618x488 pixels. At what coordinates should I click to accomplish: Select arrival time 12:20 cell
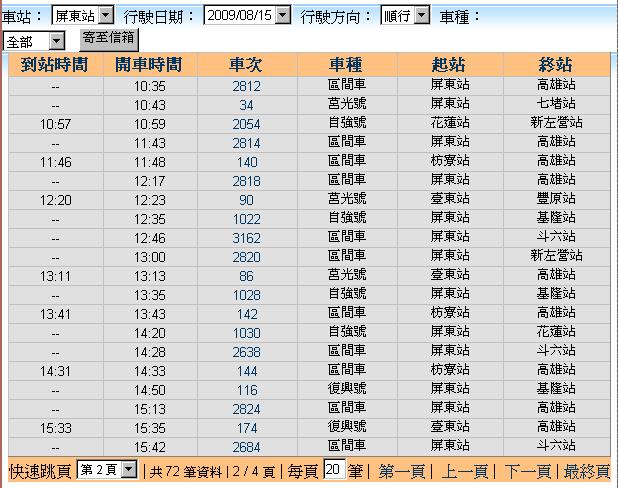pos(55,200)
